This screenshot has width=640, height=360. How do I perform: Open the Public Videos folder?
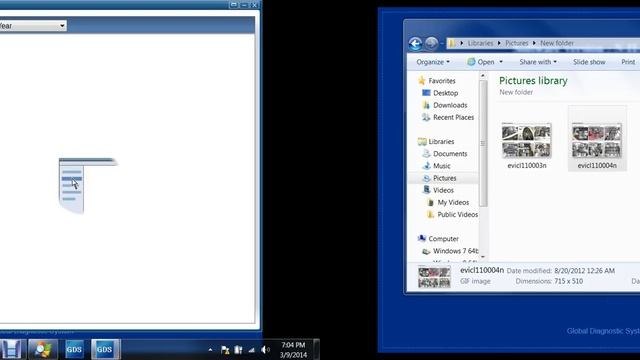(457, 215)
